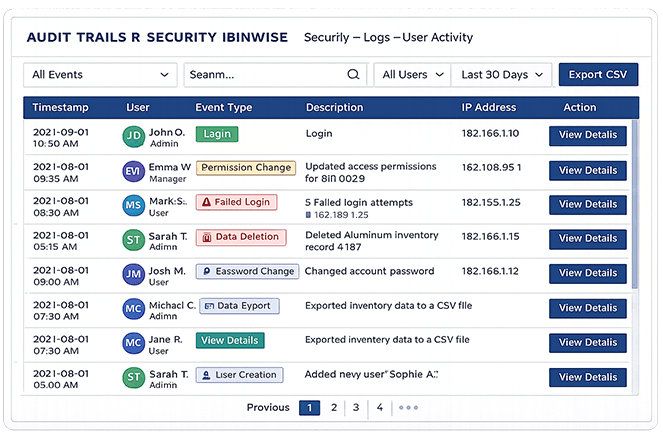Viewport: 663px width, 445px height.
Task: Sort by Description column header
Action: point(334,107)
